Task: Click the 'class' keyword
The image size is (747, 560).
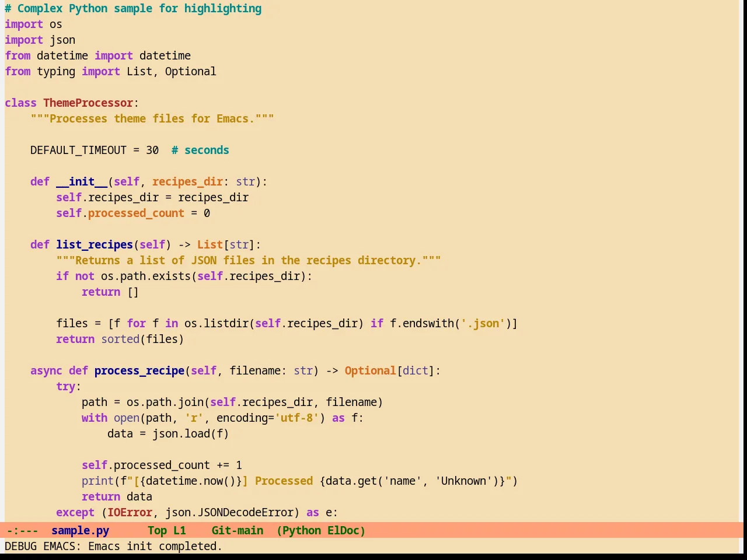Action: pyautogui.click(x=20, y=103)
